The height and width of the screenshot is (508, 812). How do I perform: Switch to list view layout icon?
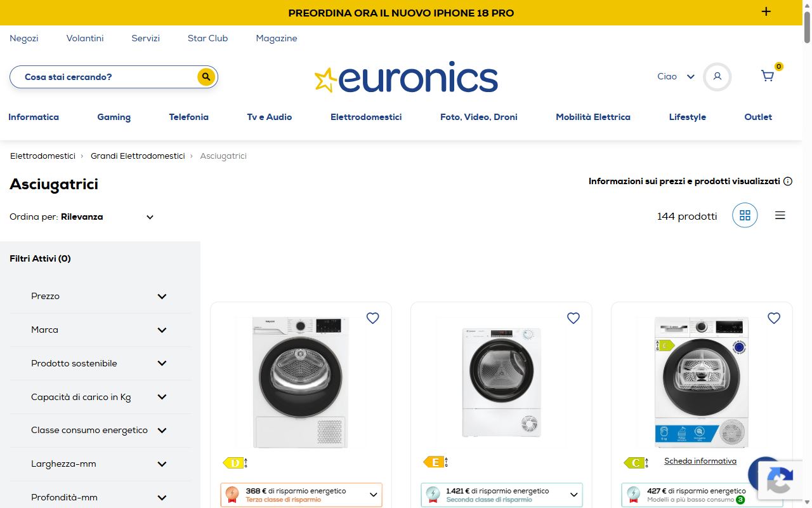click(x=780, y=215)
